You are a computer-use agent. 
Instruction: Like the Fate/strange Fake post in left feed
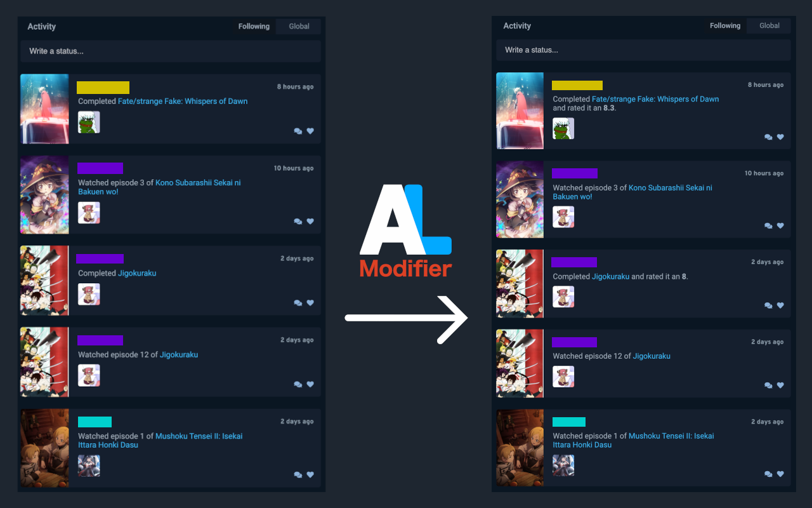click(310, 131)
